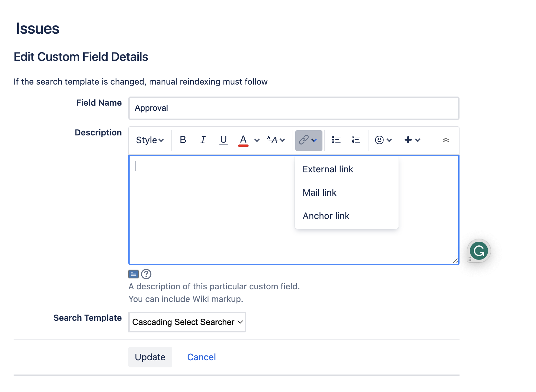536x392 pixels.
Task: Toggle bold formatting in the description toolbar
Action: click(x=183, y=140)
